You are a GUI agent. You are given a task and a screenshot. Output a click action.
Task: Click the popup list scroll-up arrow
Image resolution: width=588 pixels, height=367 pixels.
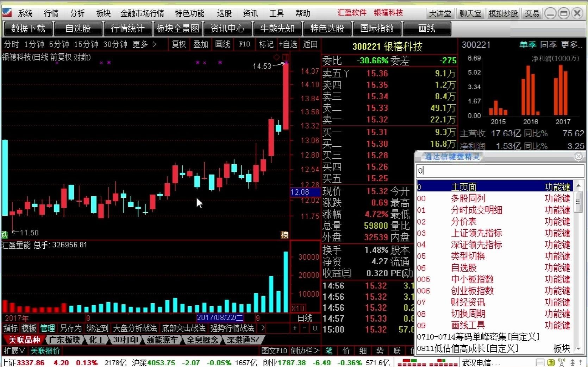(578, 185)
